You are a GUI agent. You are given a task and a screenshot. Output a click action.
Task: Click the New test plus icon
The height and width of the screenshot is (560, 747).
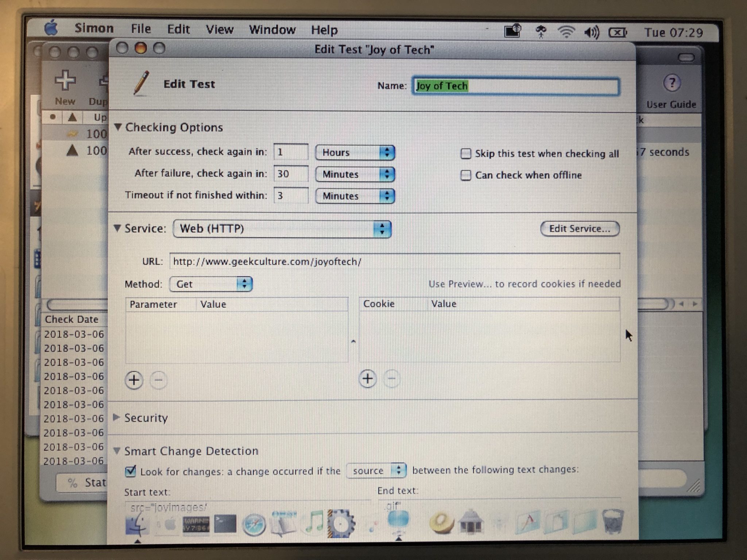click(x=65, y=80)
